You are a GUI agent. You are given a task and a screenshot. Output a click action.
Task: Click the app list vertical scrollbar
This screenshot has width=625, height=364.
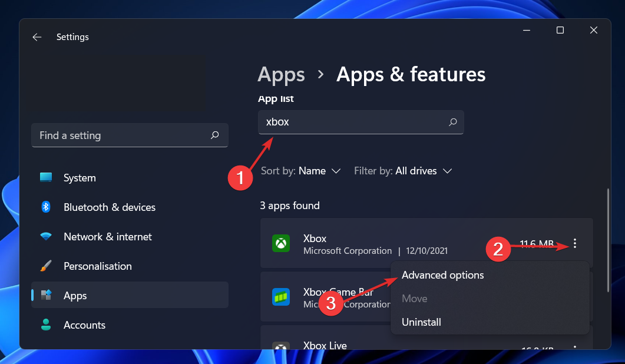(608, 240)
